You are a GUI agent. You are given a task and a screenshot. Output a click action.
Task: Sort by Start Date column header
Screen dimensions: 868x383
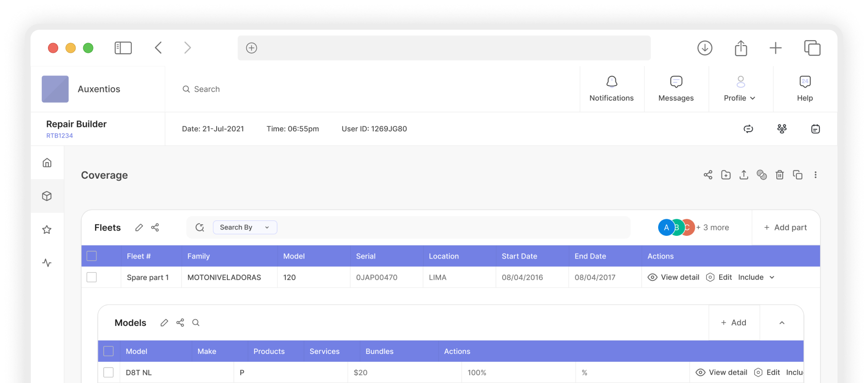(520, 256)
